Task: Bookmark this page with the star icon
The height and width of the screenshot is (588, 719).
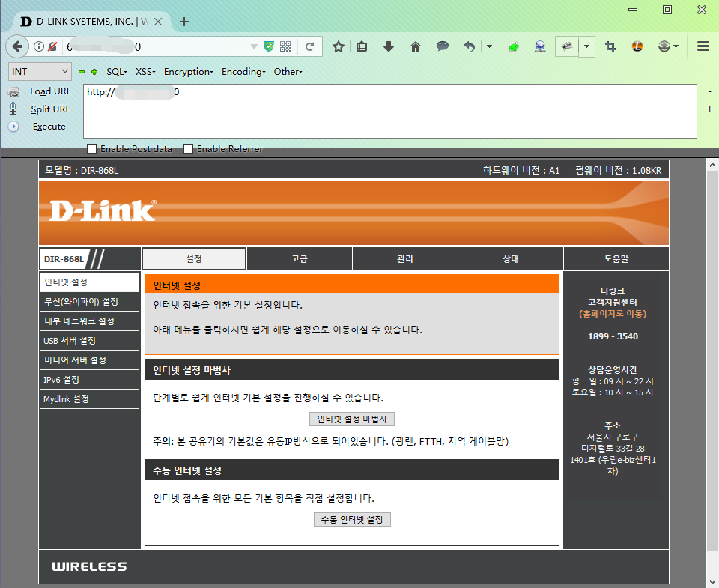Action: pyautogui.click(x=339, y=46)
